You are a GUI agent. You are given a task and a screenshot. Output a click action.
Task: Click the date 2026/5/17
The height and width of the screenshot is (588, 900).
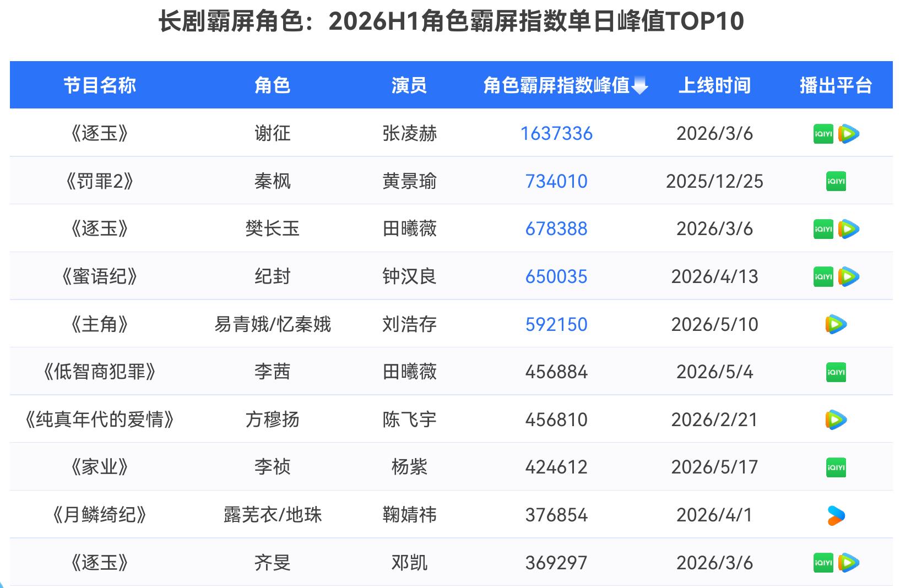714,467
